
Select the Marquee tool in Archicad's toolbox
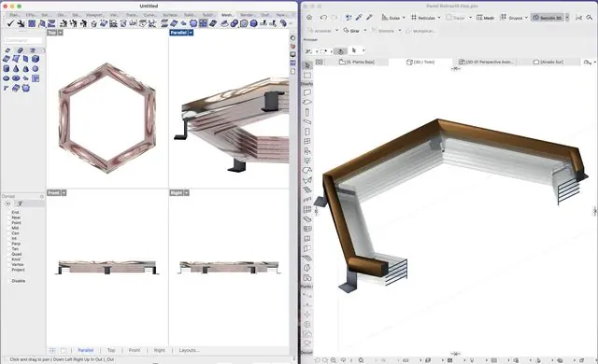[x=307, y=76]
